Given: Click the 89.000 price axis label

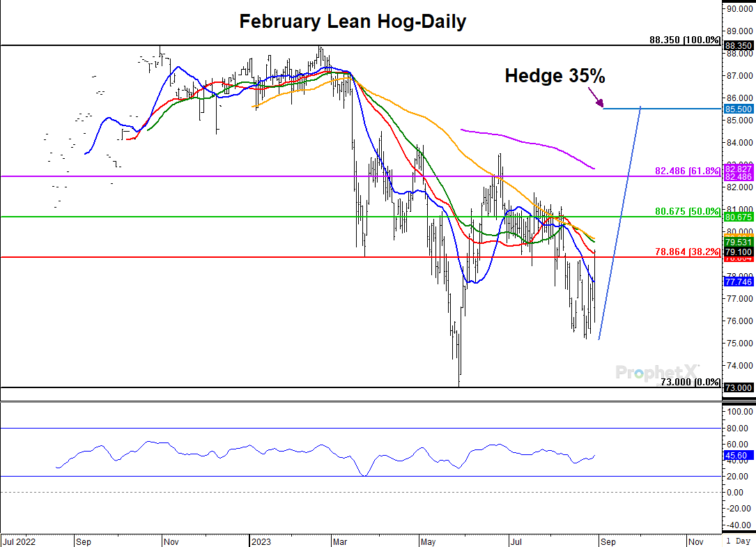Looking at the screenshot, I should 739,31.
